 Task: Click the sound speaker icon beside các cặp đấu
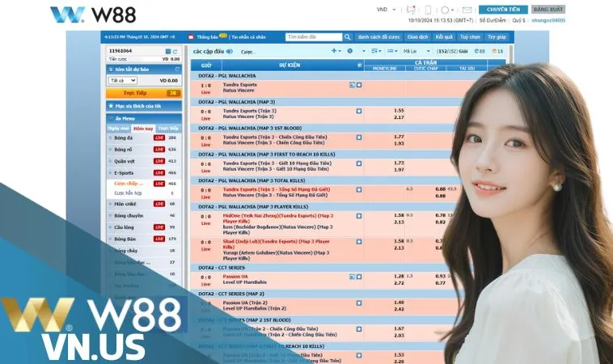(229, 51)
